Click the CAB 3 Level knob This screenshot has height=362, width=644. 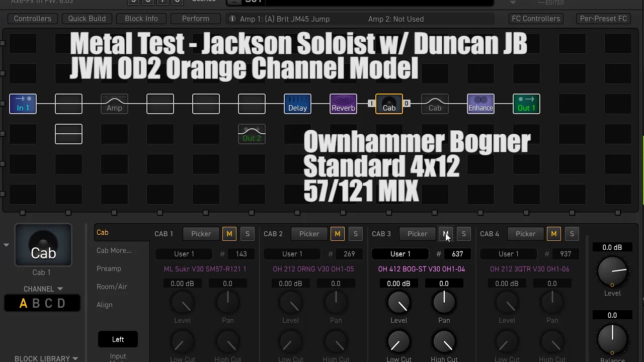click(399, 303)
